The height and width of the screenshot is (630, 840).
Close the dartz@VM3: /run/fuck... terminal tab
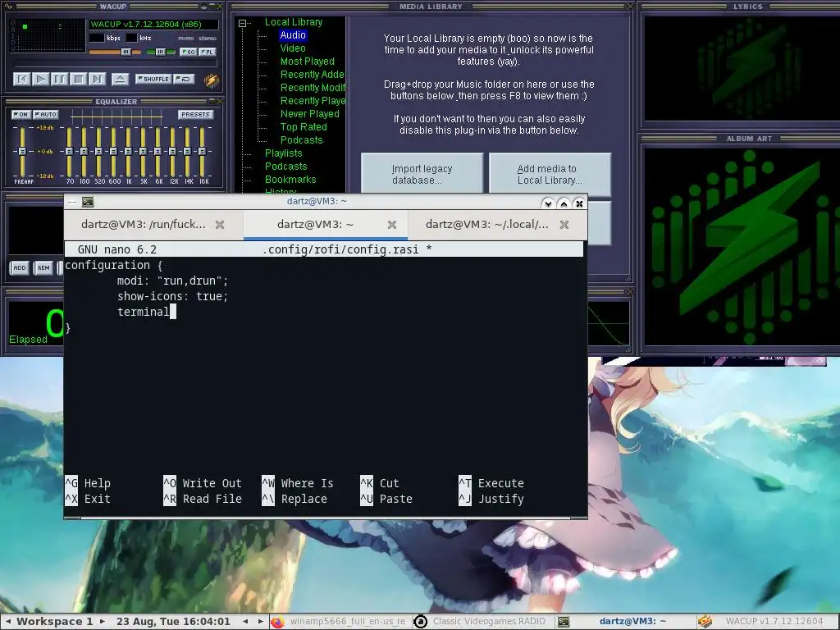click(220, 225)
